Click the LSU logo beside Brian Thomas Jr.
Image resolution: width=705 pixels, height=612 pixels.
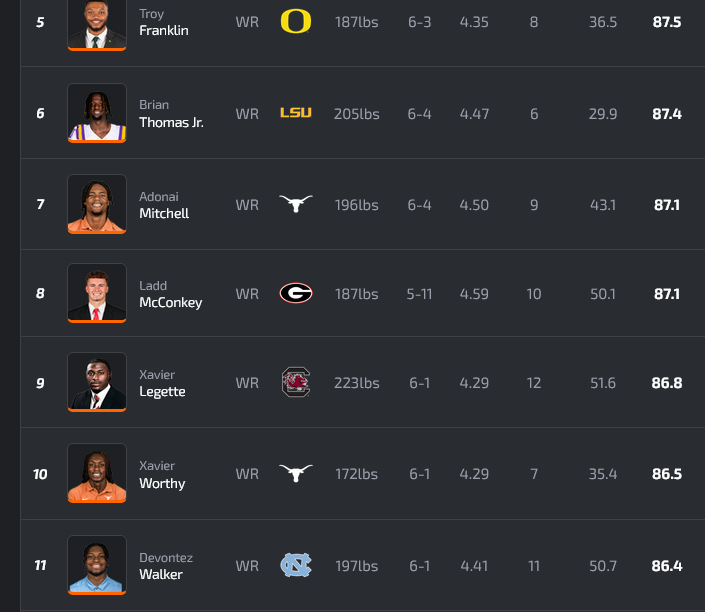point(296,113)
